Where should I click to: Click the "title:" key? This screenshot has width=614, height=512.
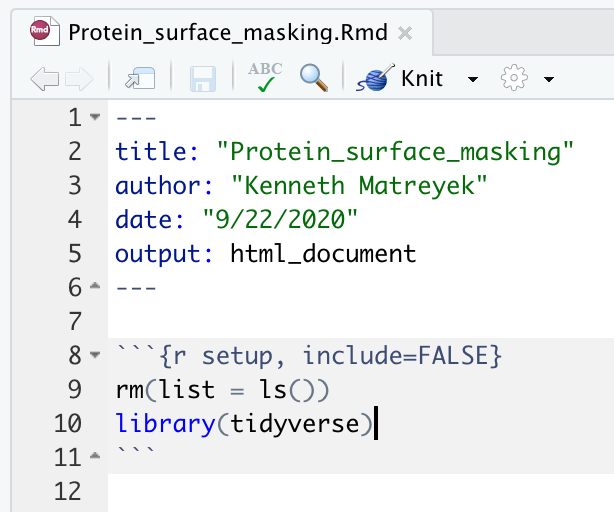pos(157,151)
